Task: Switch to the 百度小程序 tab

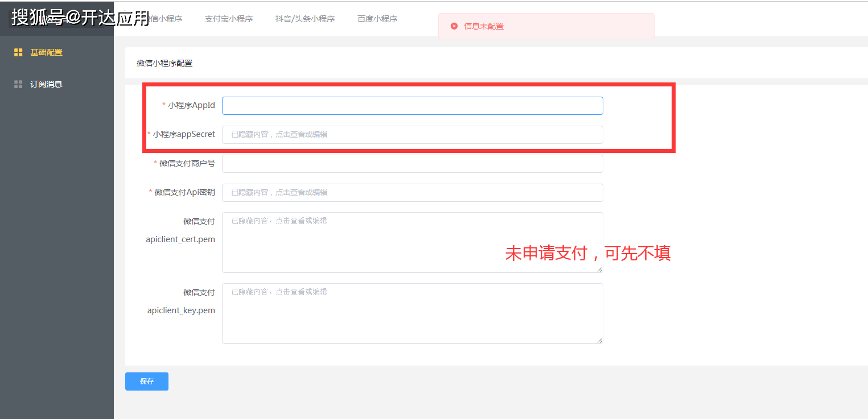Action: (x=377, y=19)
